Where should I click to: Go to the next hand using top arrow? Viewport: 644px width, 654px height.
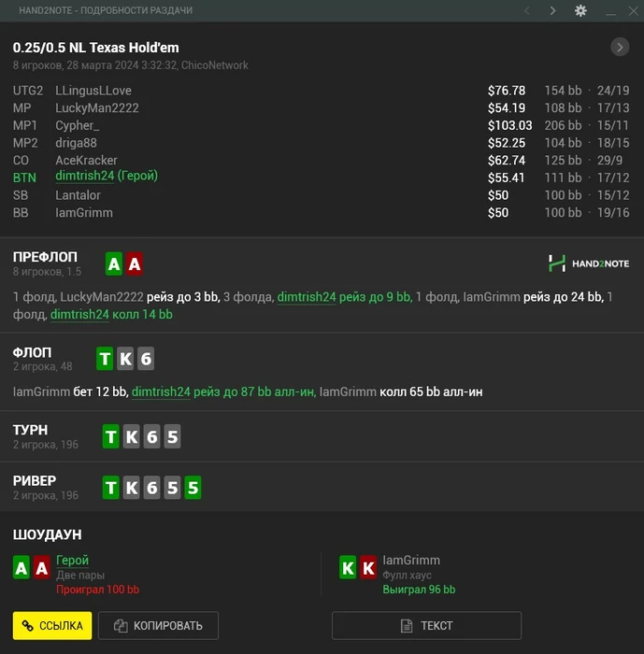tap(552, 10)
